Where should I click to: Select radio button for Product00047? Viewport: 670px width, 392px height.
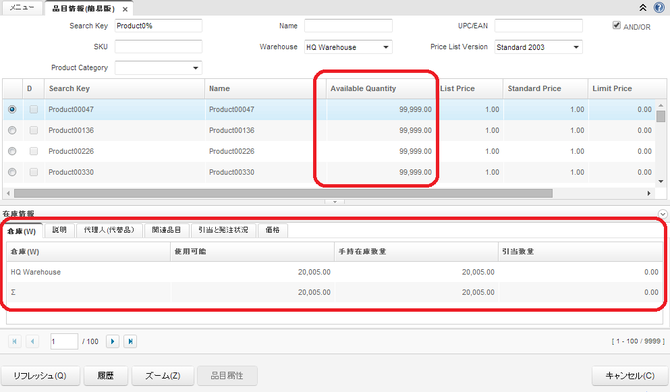(x=12, y=109)
